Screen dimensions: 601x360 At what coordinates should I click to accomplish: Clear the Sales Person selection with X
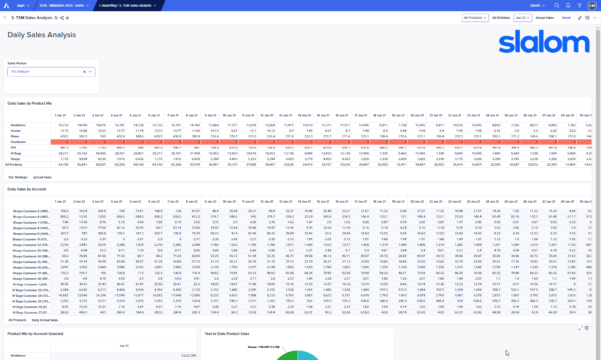click(84, 72)
